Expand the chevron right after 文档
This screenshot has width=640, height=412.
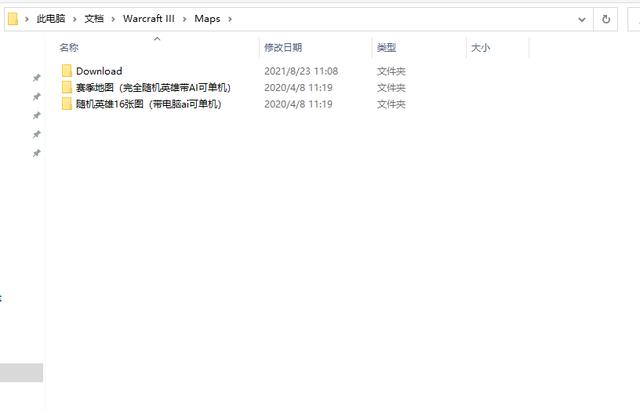pos(114,19)
